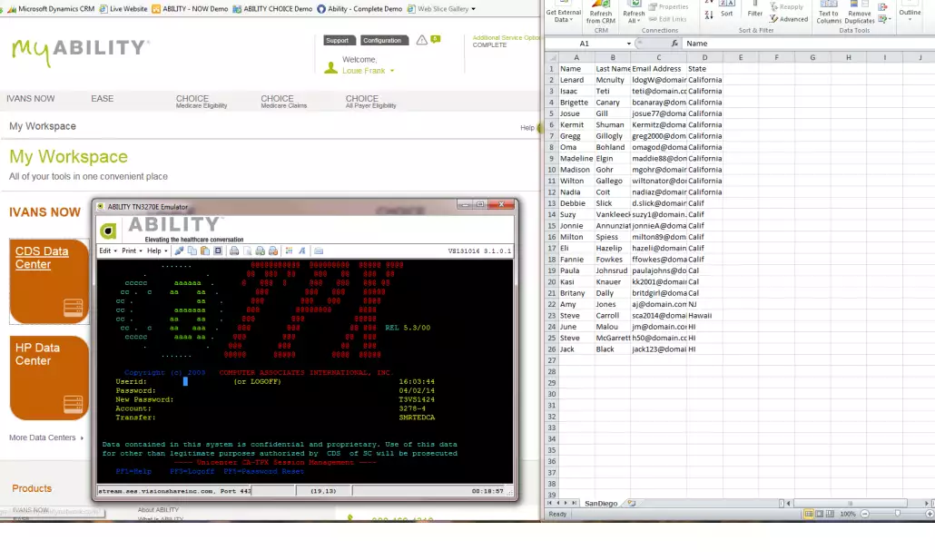Click the keyboard icon in emulator toolbar
Viewport: 935px width, 560px height.
click(x=319, y=251)
